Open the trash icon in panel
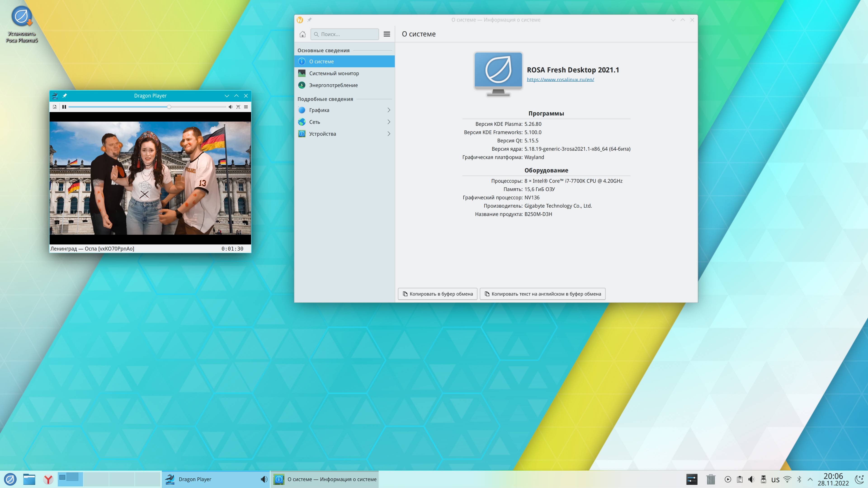This screenshot has width=868, height=488. [711, 479]
